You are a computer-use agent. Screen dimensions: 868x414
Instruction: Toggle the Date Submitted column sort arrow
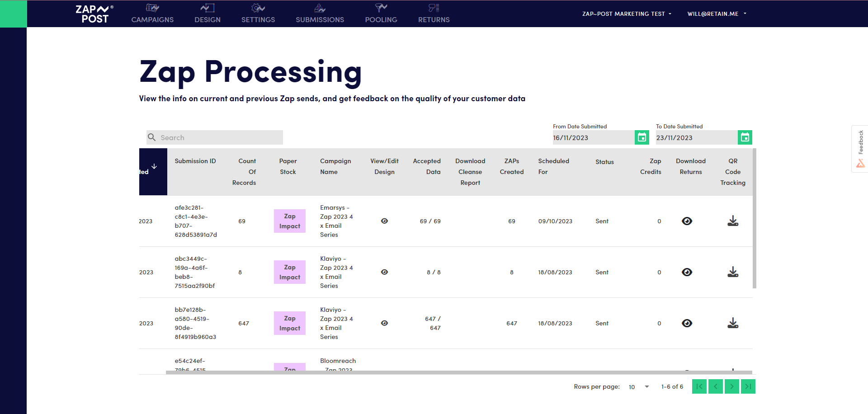click(x=153, y=166)
